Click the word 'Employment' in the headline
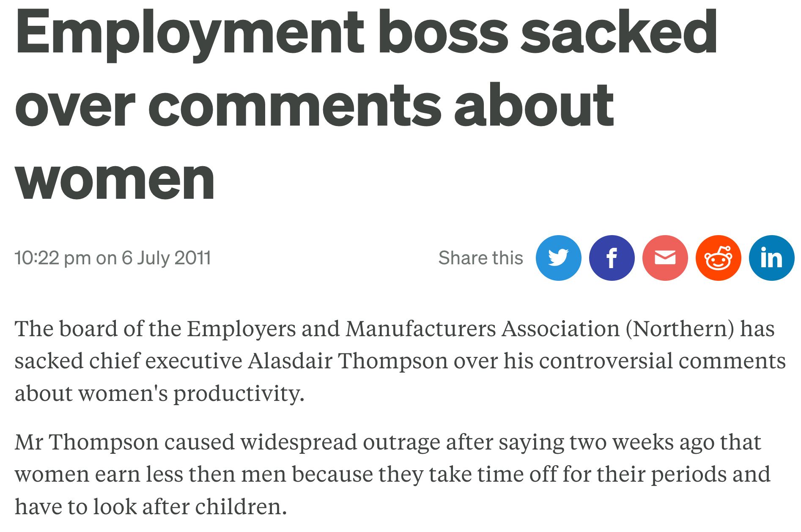The height and width of the screenshot is (532, 801). click(x=189, y=33)
